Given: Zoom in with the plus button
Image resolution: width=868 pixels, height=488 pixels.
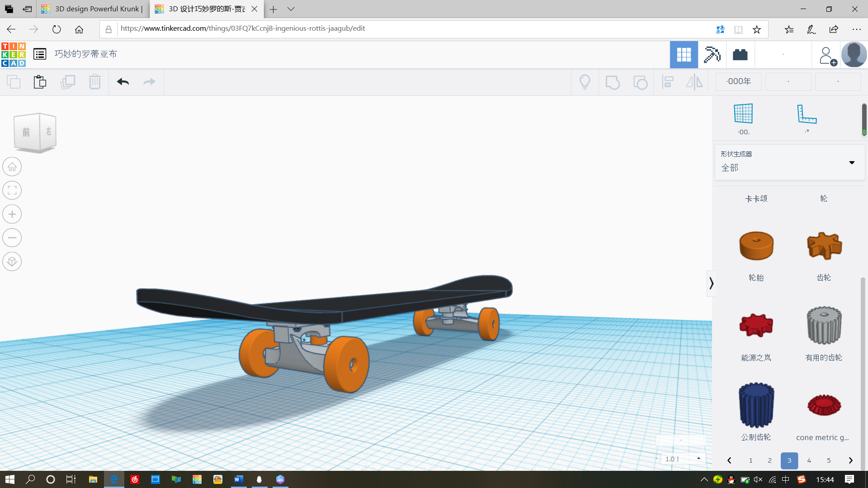Looking at the screenshot, I should click(12, 214).
